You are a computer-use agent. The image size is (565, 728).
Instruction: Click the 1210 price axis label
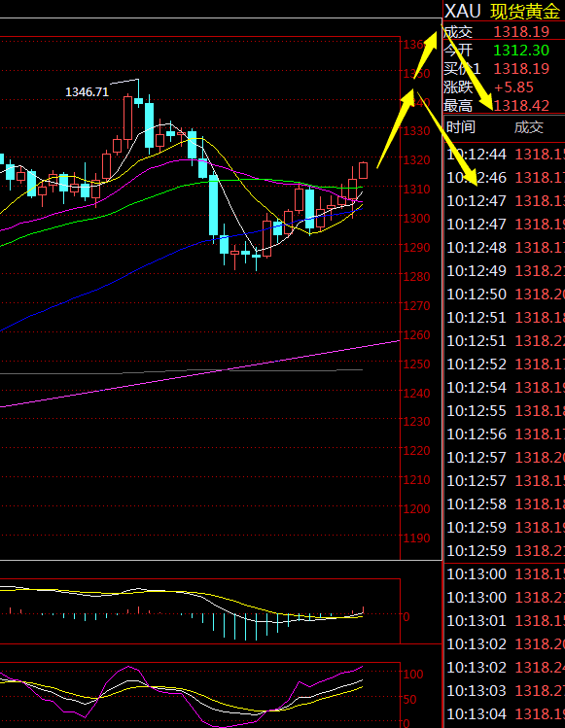tap(417, 479)
